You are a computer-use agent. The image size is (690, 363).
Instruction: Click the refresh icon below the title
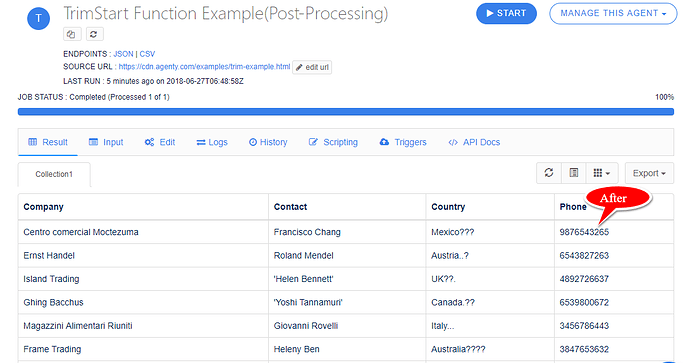pyautogui.click(x=94, y=34)
